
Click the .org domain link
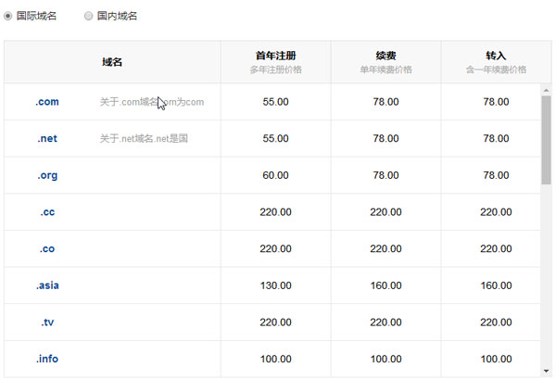(47, 175)
